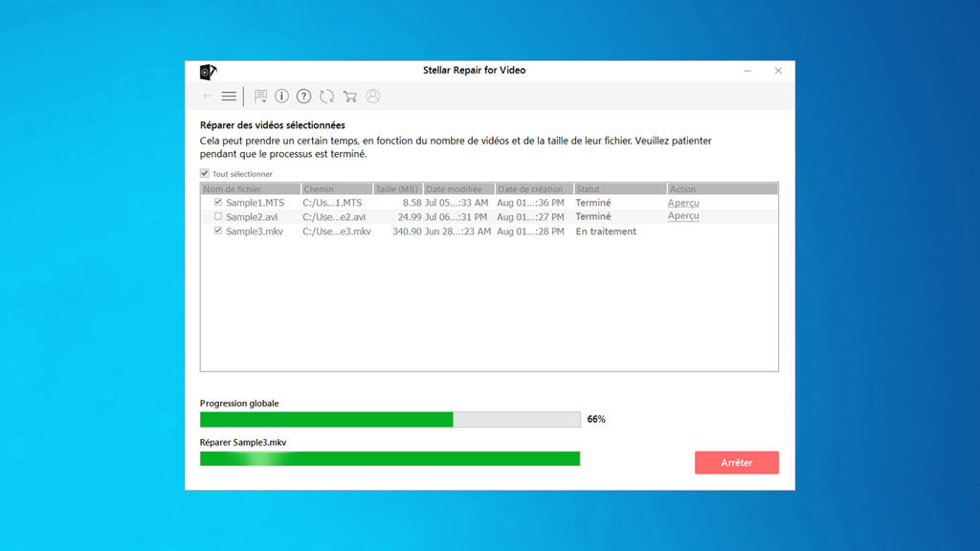
Task: Click the path C:/Use...e3.mkv
Action: [x=337, y=231]
